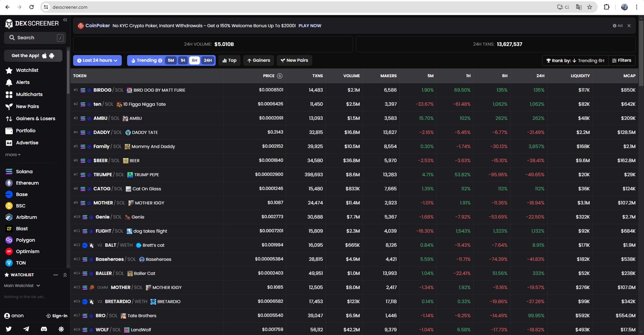Image resolution: width=644 pixels, height=335 pixels.
Task: Click the dollar sign price currency icon
Action: tap(280, 76)
